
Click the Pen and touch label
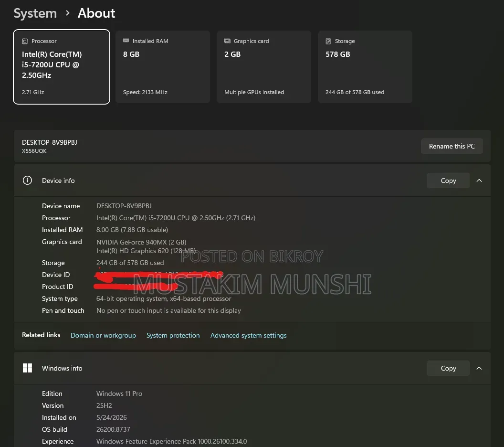(63, 310)
